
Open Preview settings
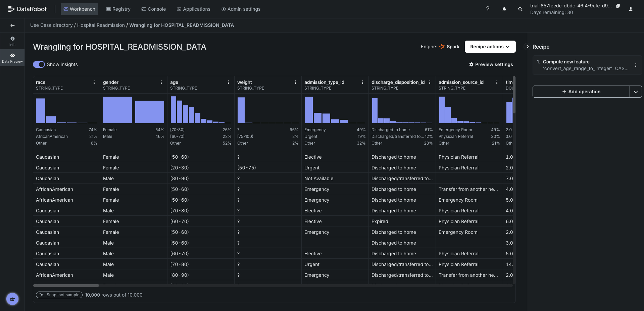click(491, 64)
